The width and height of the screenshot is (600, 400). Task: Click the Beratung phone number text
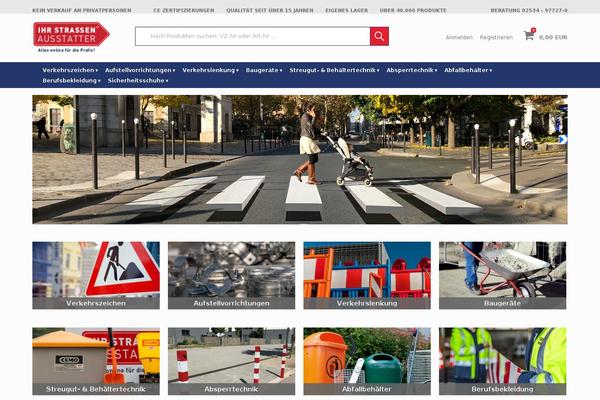coord(529,10)
